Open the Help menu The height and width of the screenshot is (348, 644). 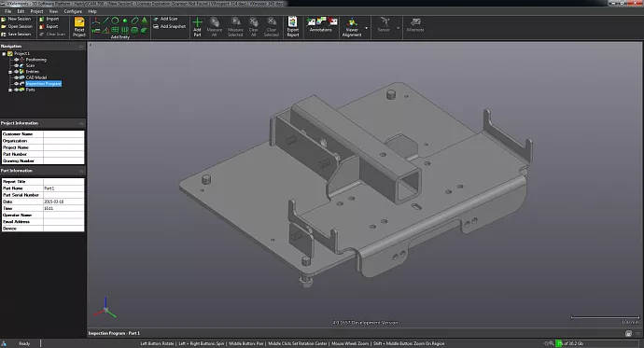92,11
